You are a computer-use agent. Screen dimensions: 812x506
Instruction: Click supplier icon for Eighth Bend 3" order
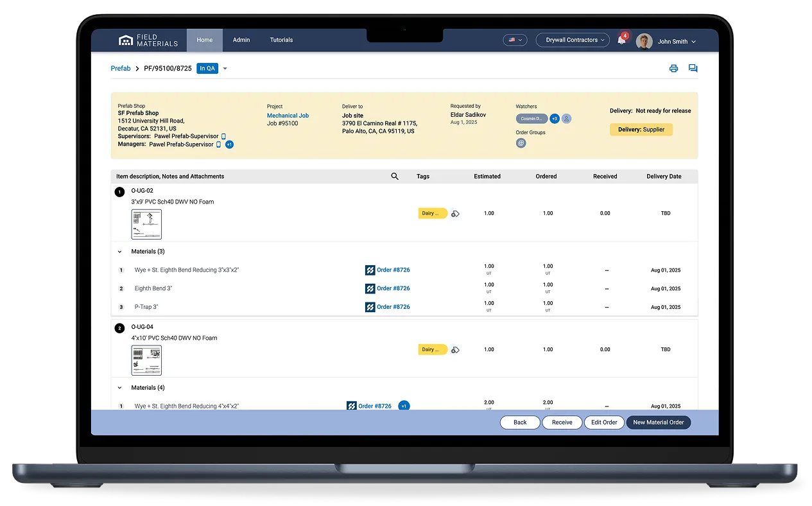(370, 289)
